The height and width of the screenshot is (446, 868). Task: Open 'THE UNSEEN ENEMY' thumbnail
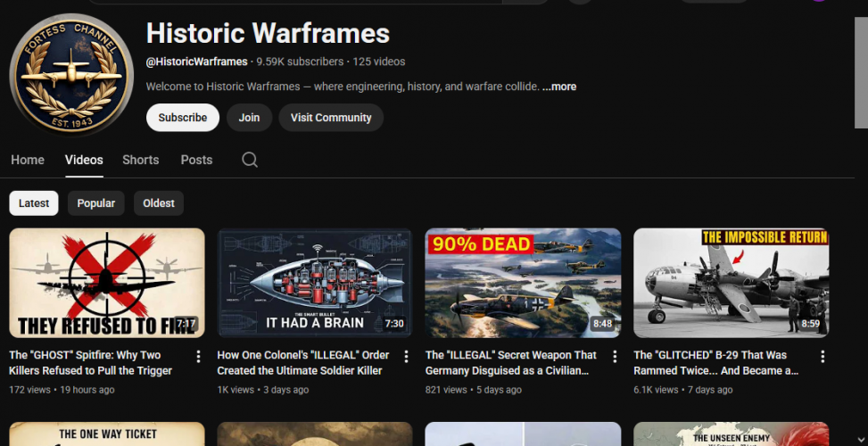click(x=732, y=434)
